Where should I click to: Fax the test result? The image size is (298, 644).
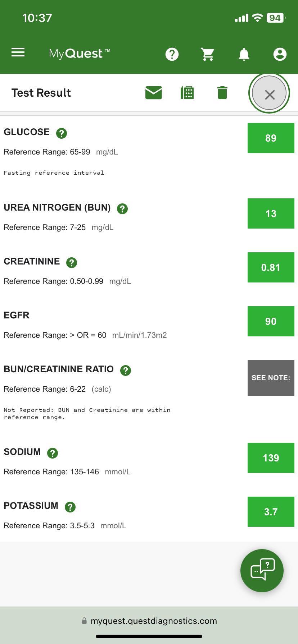click(x=187, y=93)
